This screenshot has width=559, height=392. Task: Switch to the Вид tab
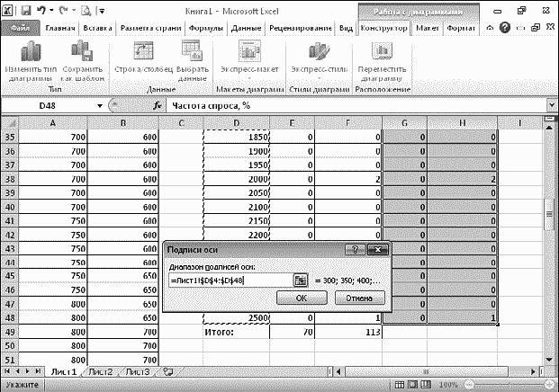pyautogui.click(x=346, y=28)
